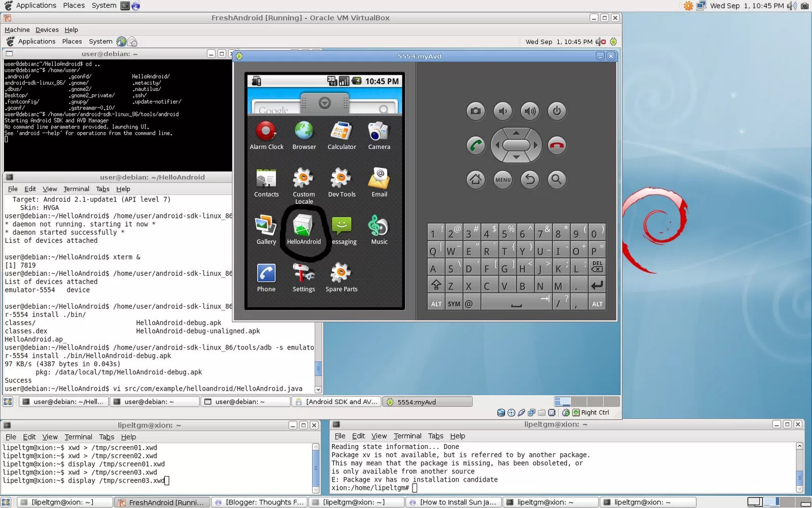Viewport: 812px width, 508px height.
Task: Open VirtualBox Devices menu
Action: tap(47, 30)
